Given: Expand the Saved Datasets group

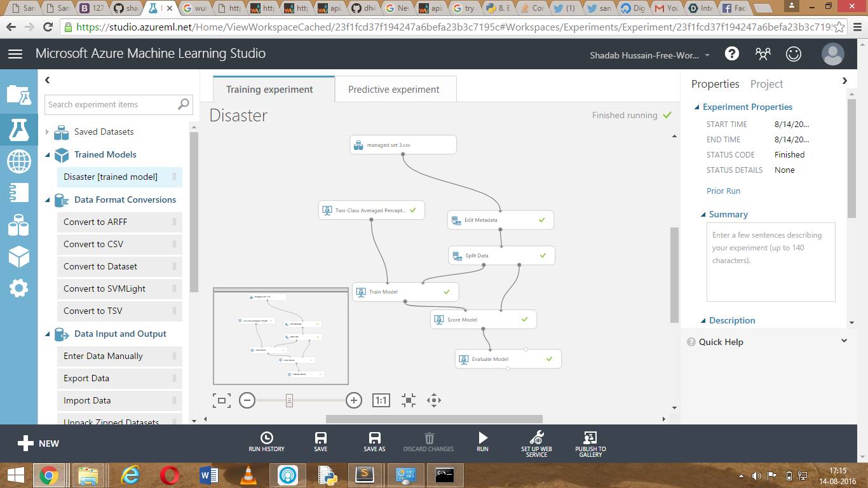Looking at the screenshot, I should point(47,132).
